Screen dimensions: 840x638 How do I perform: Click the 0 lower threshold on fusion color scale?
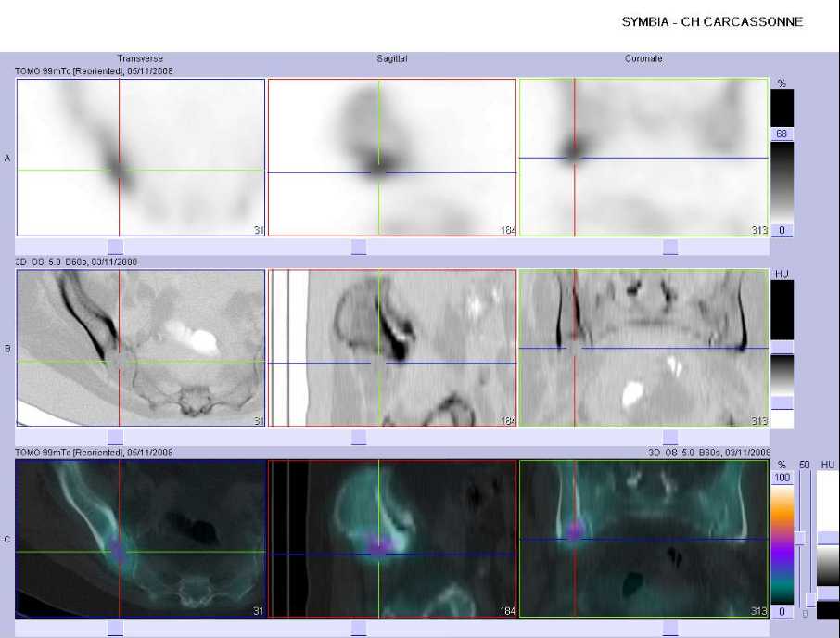point(783,611)
